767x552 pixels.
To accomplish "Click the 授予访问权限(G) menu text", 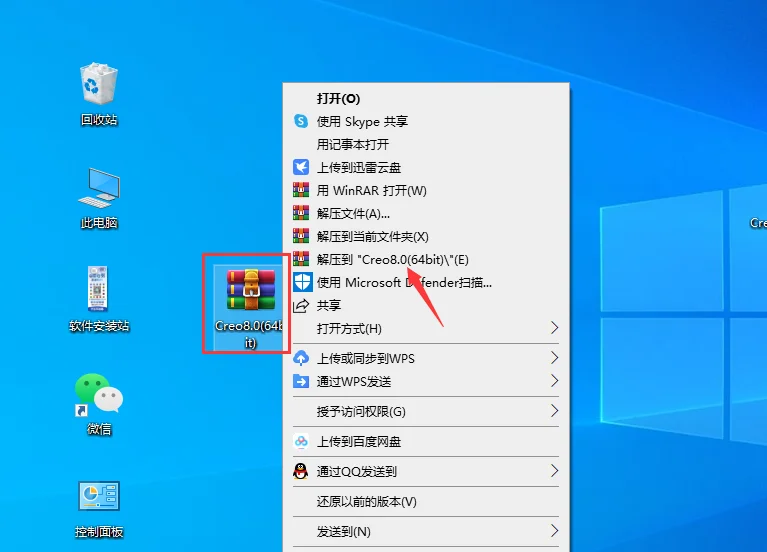I will click(x=361, y=412).
